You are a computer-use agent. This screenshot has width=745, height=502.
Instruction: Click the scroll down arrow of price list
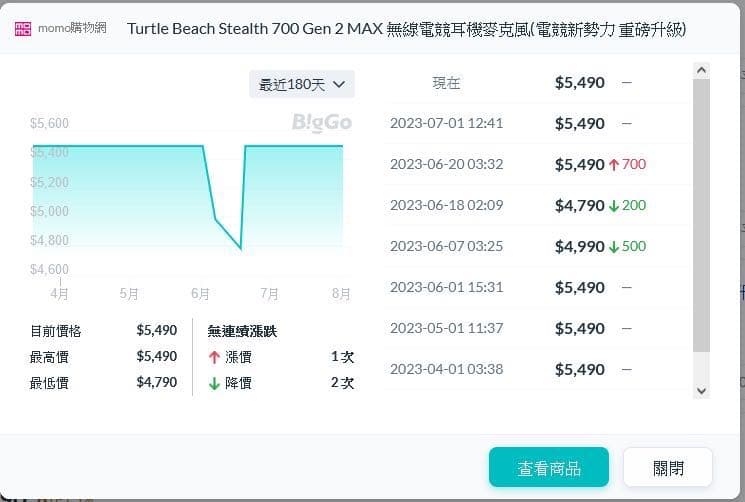pos(701,391)
